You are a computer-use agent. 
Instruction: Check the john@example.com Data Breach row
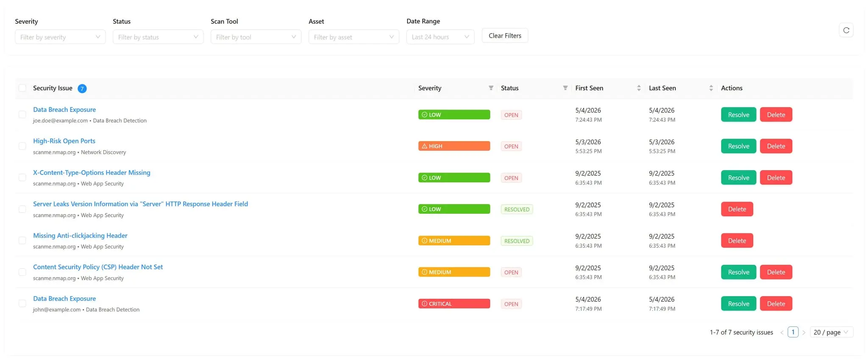point(22,303)
